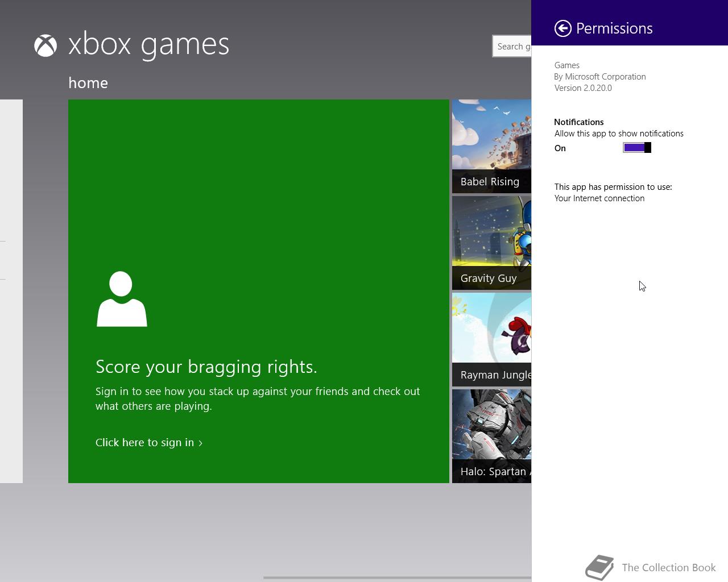This screenshot has width=728, height=582.
Task: Click the 'Your Internet connection' permission text
Action: coord(599,198)
